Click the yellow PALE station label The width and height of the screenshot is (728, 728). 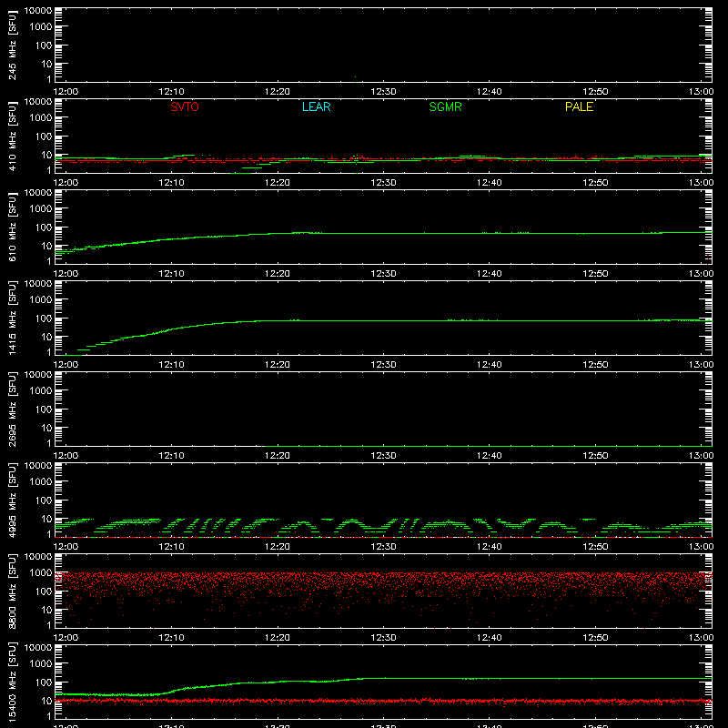(579, 106)
